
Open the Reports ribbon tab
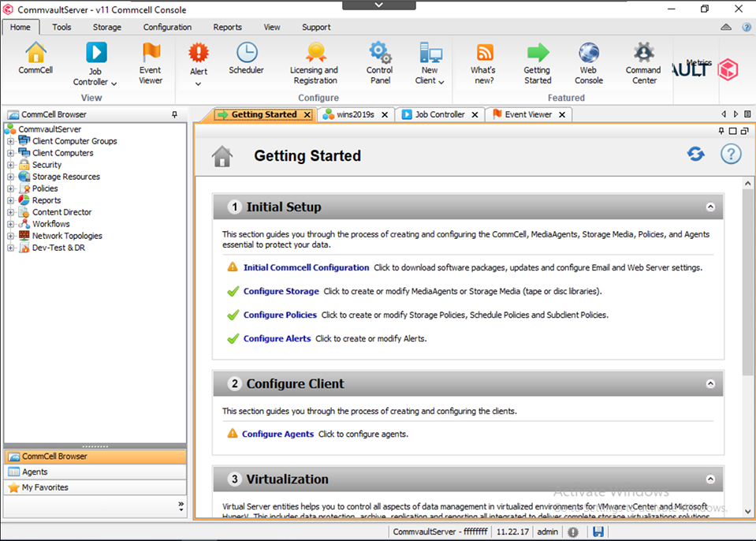(x=228, y=28)
